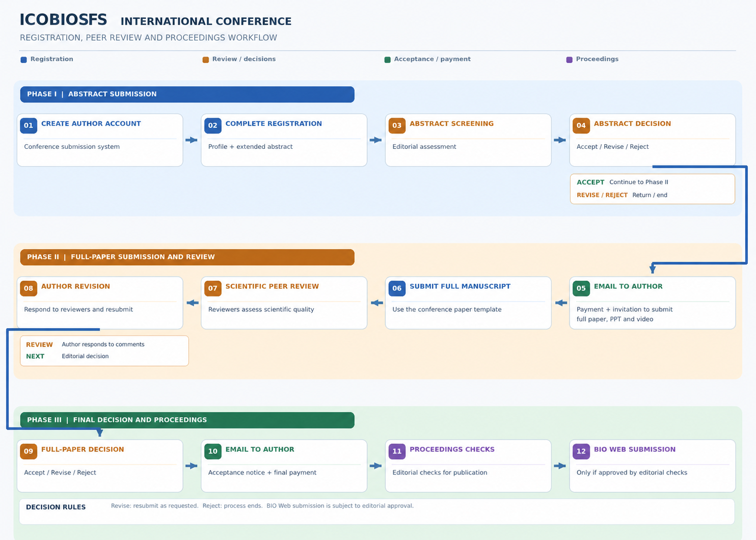
Task: Click the 07 badge for Scientific Peer Review
Action: (x=213, y=288)
